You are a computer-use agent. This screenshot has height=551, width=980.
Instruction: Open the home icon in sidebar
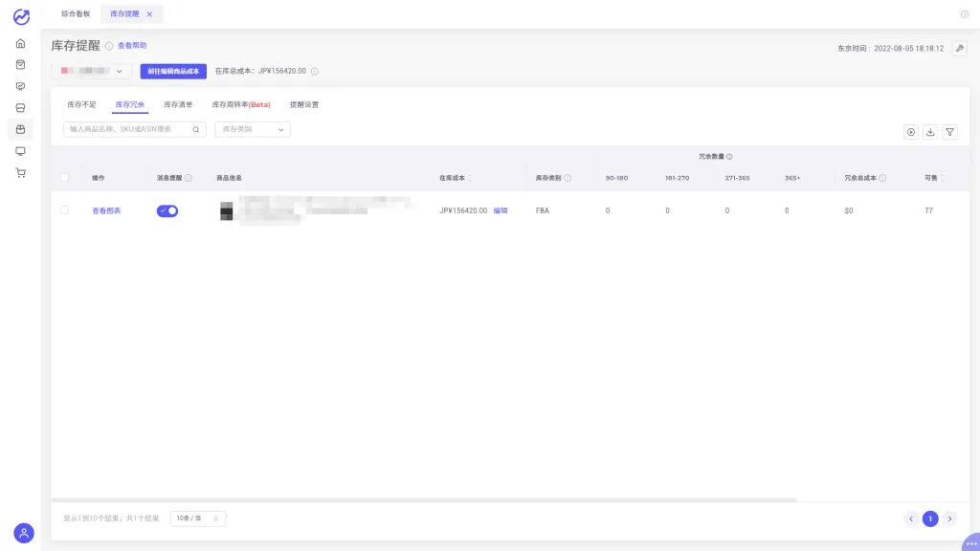click(x=21, y=44)
